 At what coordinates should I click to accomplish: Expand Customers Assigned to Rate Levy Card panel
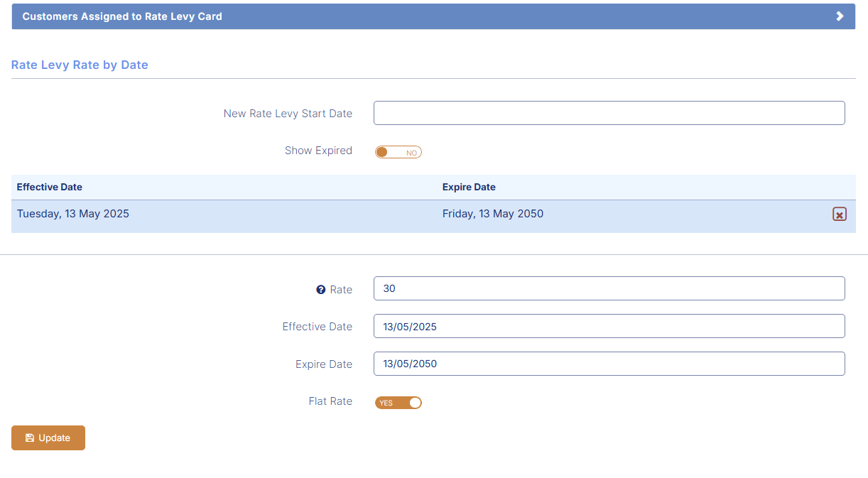(x=433, y=16)
